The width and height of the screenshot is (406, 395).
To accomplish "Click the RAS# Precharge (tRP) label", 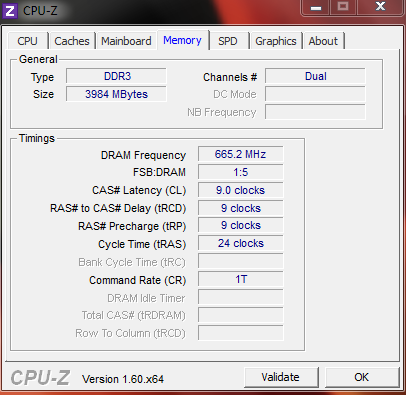I will [132, 226].
